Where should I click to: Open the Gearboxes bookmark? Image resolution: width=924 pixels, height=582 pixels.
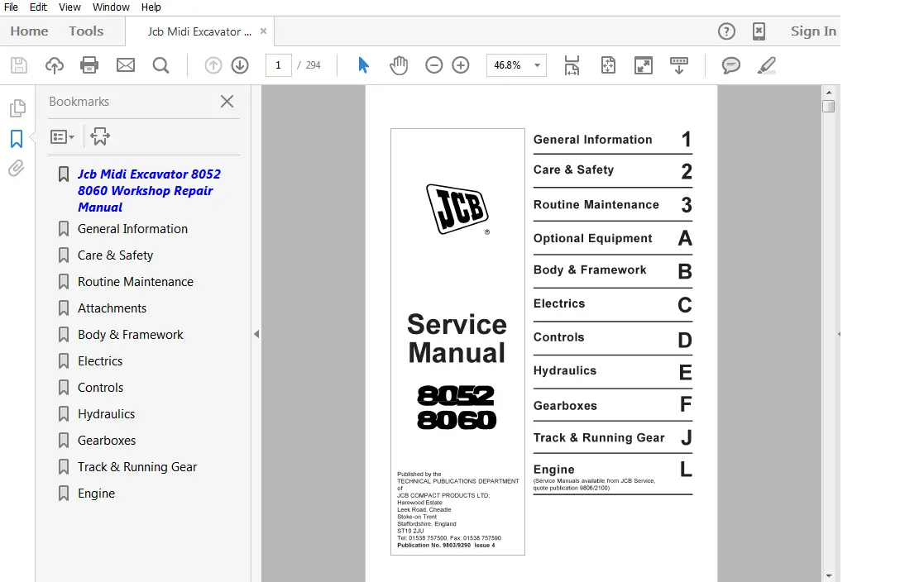point(107,441)
